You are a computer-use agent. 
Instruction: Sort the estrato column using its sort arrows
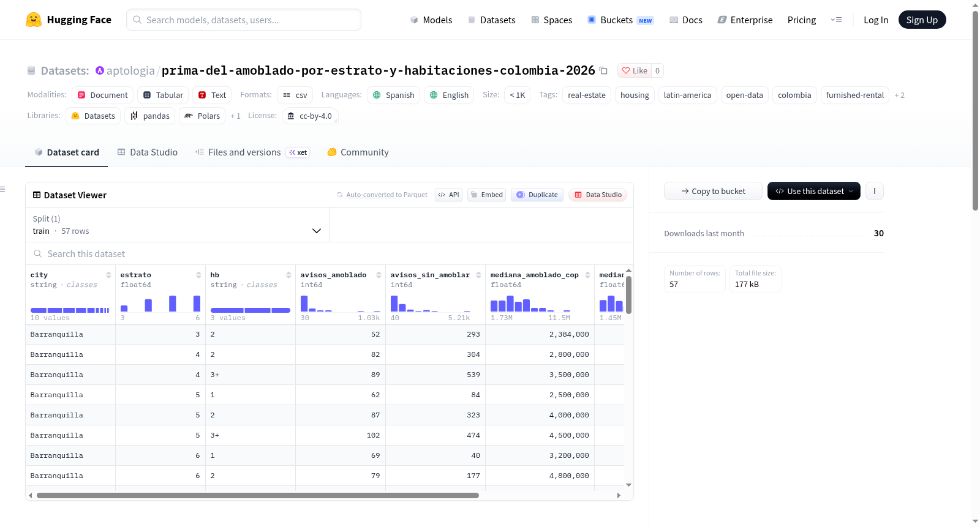point(198,275)
